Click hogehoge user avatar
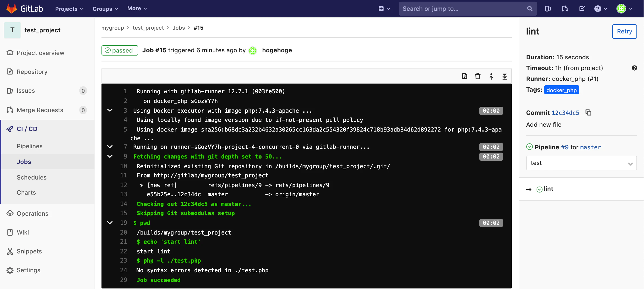This screenshot has width=644, height=289. point(253,50)
